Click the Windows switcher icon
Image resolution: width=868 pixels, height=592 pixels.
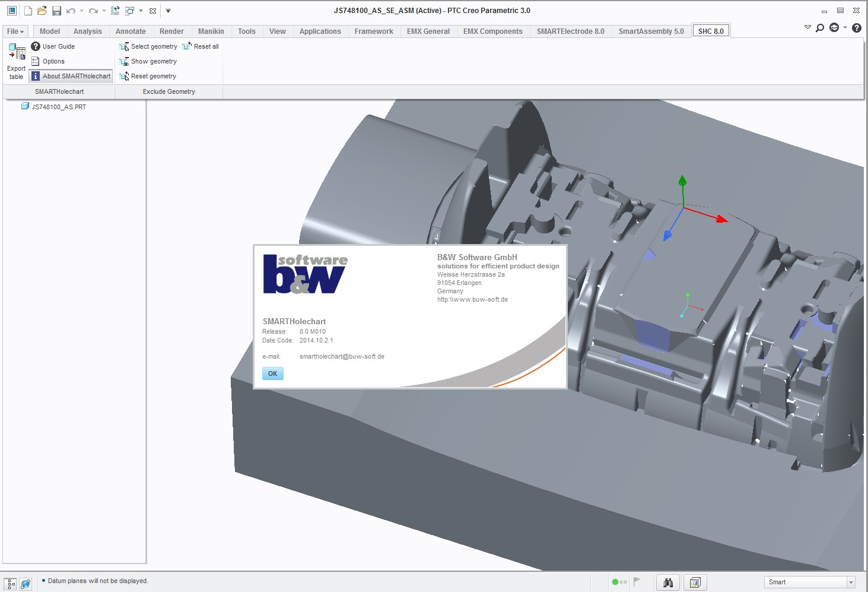pos(129,11)
